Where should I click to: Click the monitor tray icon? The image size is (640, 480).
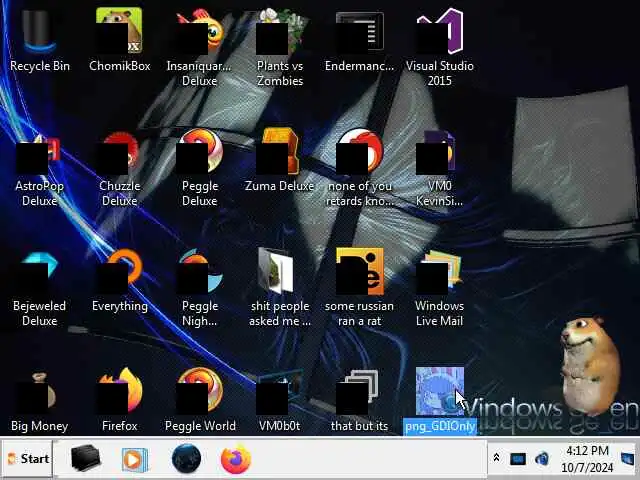click(518, 459)
